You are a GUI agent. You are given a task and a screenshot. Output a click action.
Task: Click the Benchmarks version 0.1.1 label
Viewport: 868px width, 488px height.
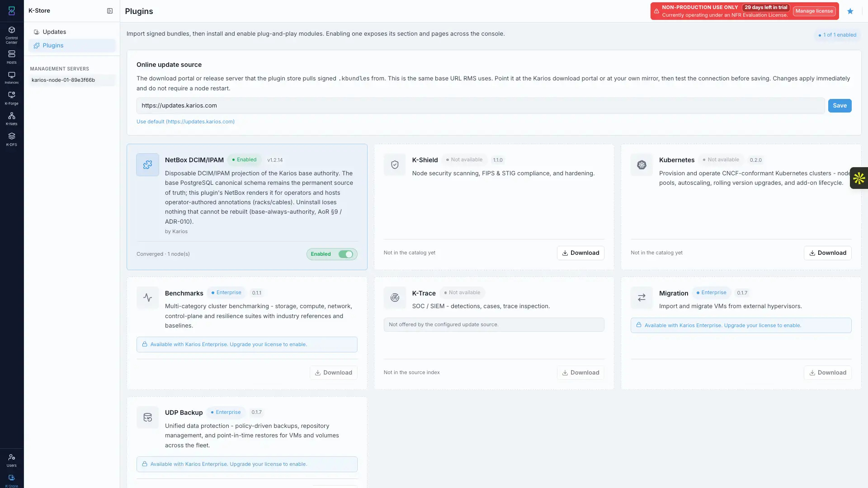(256, 293)
